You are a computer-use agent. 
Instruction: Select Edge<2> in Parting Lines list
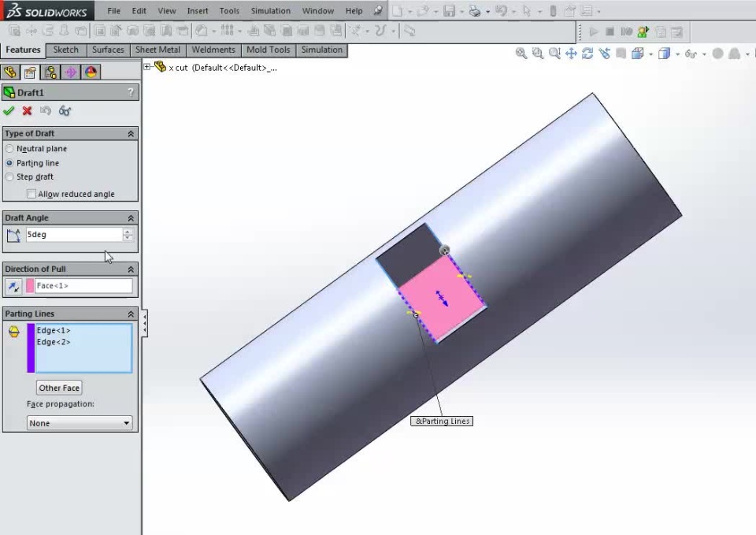click(54, 342)
